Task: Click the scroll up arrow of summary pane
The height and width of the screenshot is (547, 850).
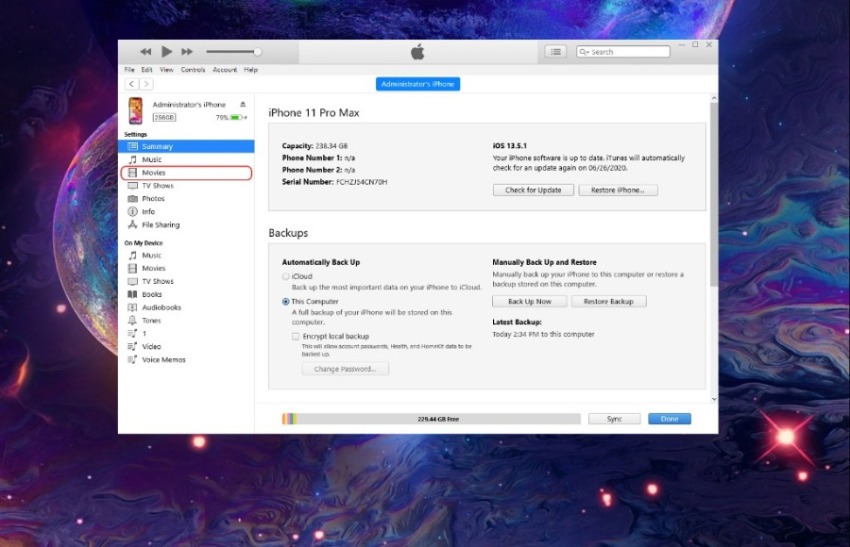Action: pyautogui.click(x=714, y=98)
